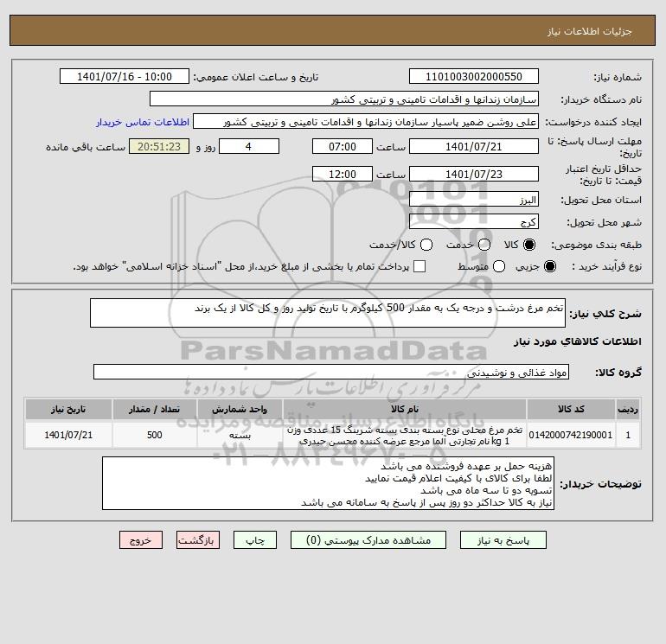Image resolution: width=666 pixels, height=644 pixels.
Task: Toggle the Islamic treasury bonds payment checkbox
Action: click(x=419, y=266)
